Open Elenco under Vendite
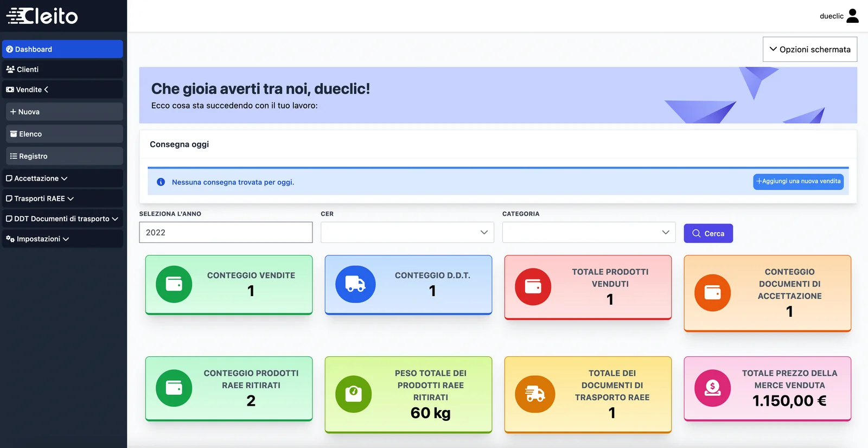 pos(65,134)
